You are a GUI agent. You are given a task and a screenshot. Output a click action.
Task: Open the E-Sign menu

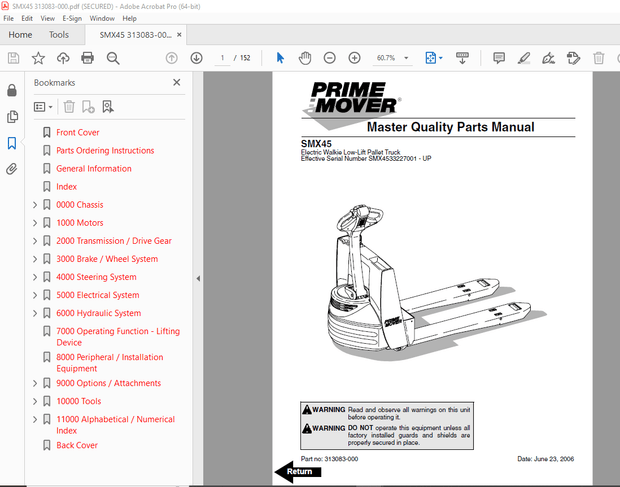72,18
